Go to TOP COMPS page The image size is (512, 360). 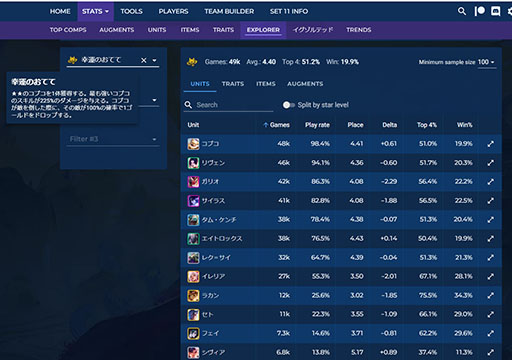(x=68, y=30)
